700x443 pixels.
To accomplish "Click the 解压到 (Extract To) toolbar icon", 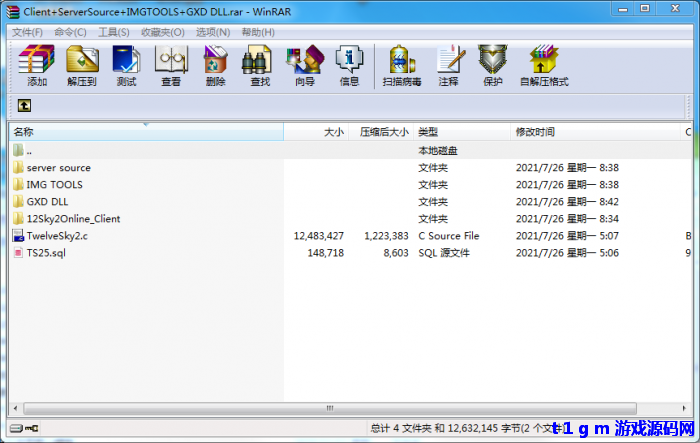I will pos(82,59).
